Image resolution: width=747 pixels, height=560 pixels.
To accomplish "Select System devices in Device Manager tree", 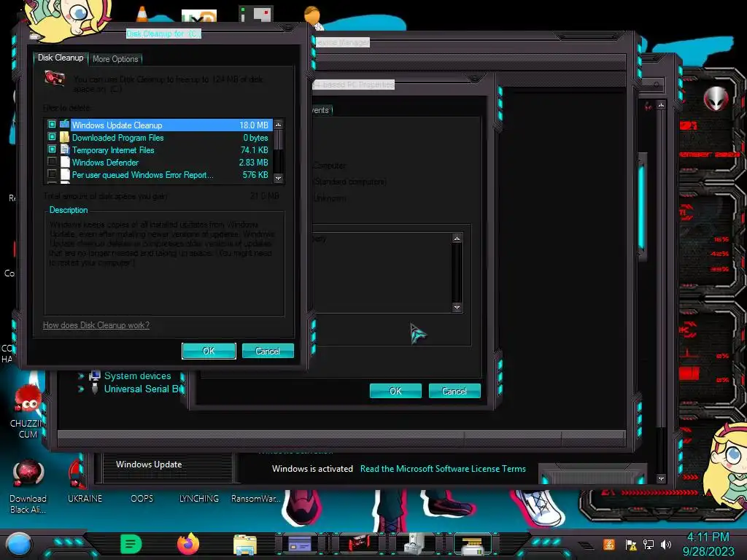I will click(137, 376).
